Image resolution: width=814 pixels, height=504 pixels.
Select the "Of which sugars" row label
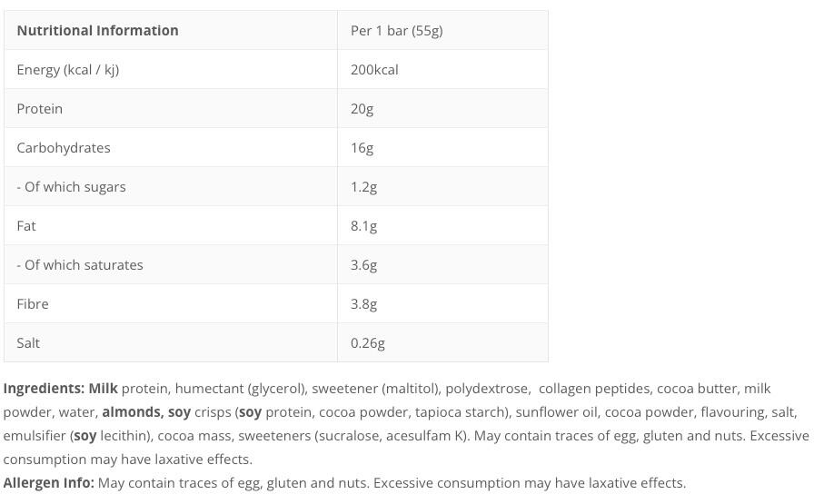(x=72, y=186)
